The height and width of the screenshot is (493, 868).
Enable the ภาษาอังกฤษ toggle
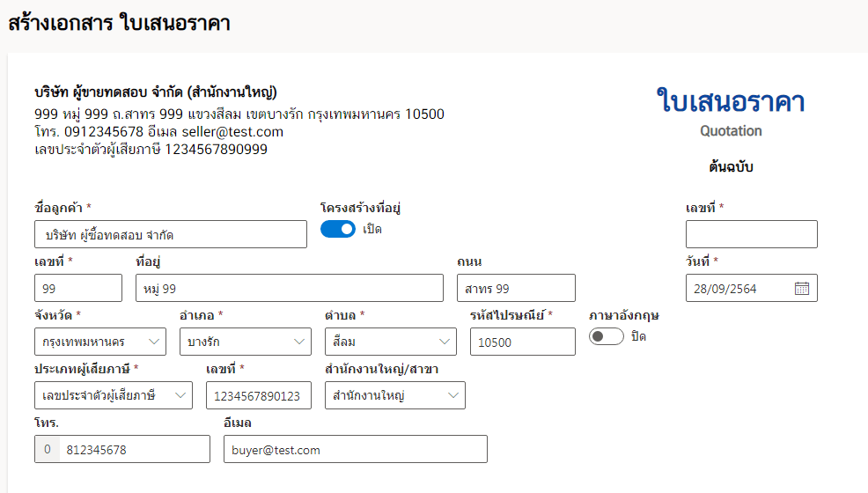point(607,336)
